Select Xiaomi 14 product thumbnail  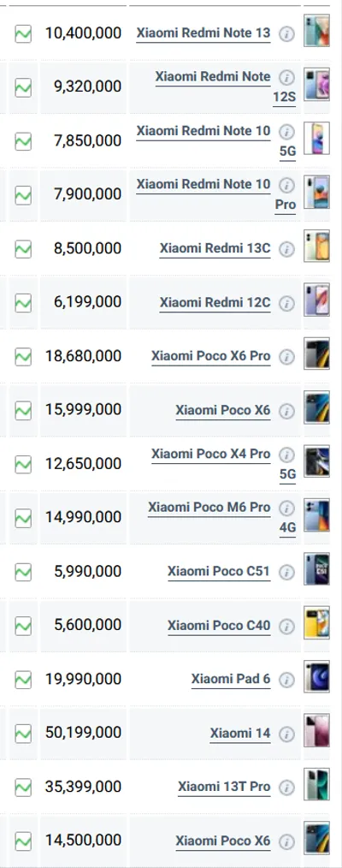click(317, 731)
